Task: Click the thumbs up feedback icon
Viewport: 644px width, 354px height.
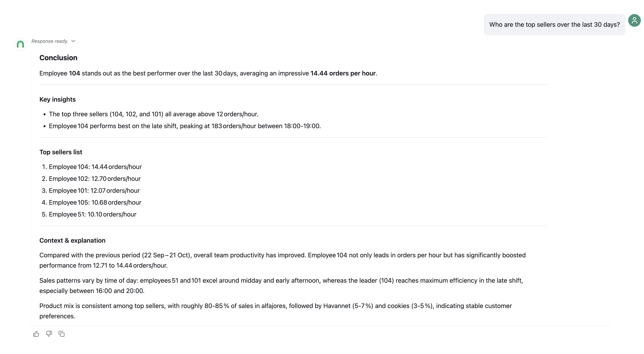Action: tap(36, 334)
